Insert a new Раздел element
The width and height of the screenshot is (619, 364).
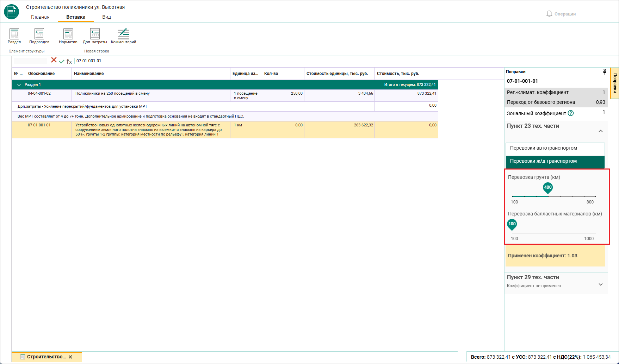coord(14,36)
